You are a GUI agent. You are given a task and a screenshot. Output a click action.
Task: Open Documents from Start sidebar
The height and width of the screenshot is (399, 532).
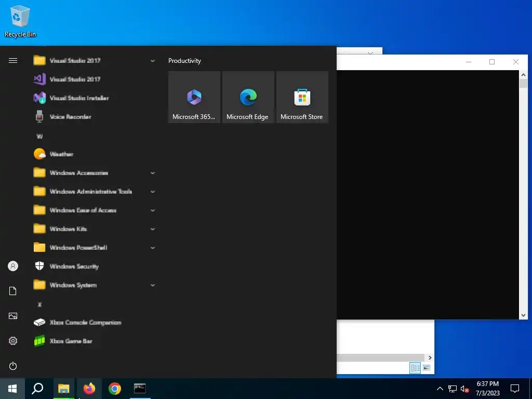[x=13, y=291]
